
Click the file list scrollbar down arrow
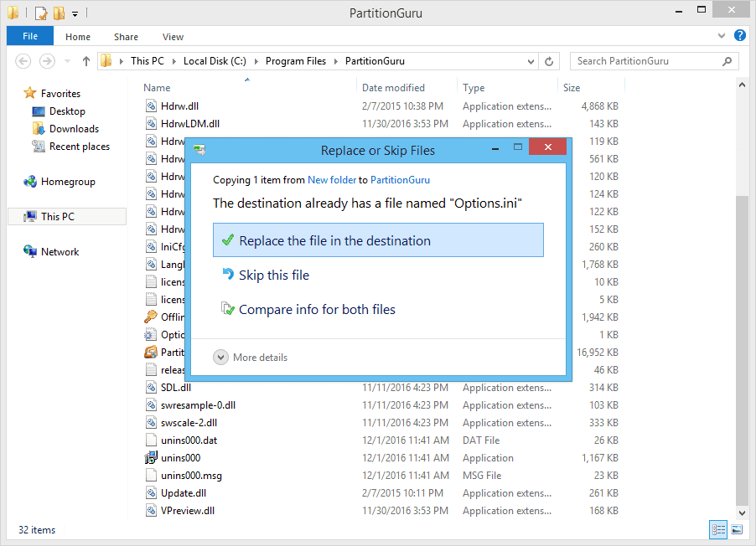coord(742,513)
